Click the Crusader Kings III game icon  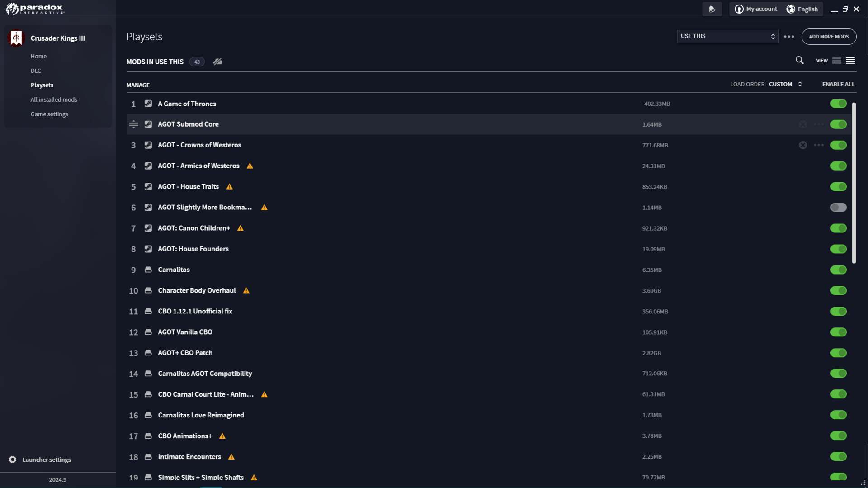coord(16,38)
